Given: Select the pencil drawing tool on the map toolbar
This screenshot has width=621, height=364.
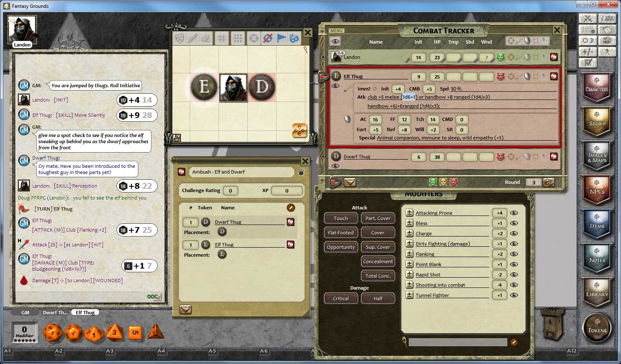Looking at the screenshot, I should [193, 38].
